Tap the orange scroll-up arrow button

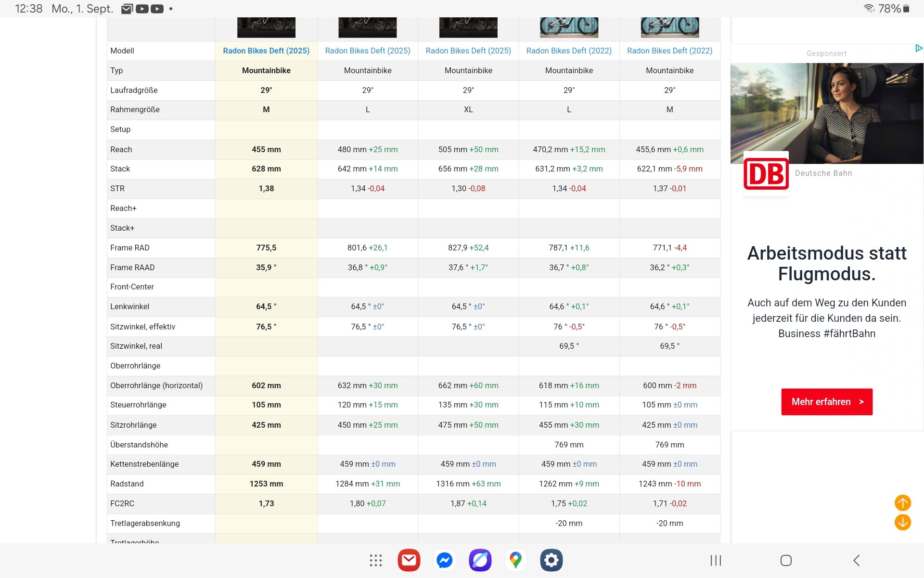click(x=902, y=503)
